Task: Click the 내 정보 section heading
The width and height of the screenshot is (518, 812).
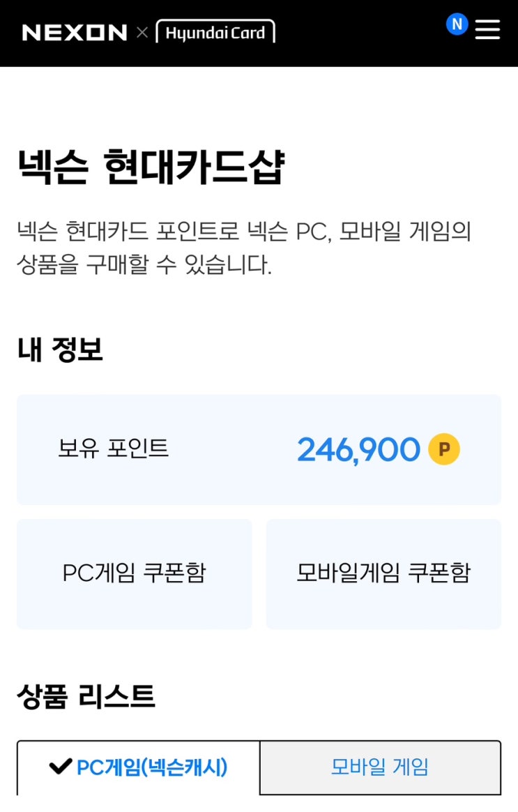Action: point(60,349)
